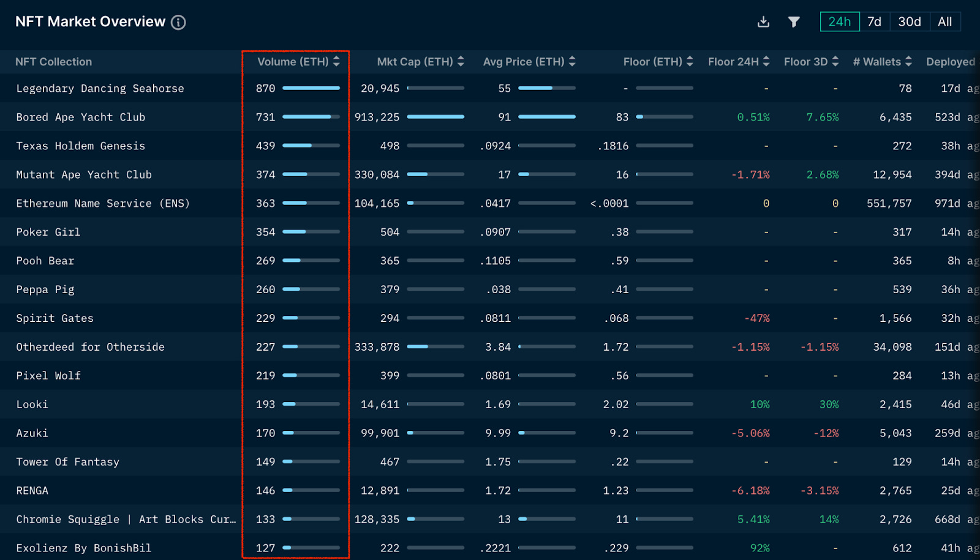
Task: Click the 7.65% Floor 3D value
Action: click(x=823, y=117)
